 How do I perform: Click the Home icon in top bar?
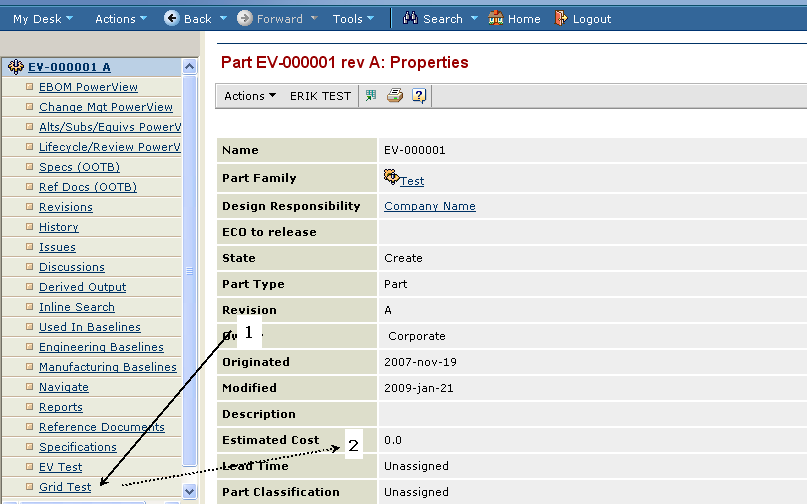496,18
